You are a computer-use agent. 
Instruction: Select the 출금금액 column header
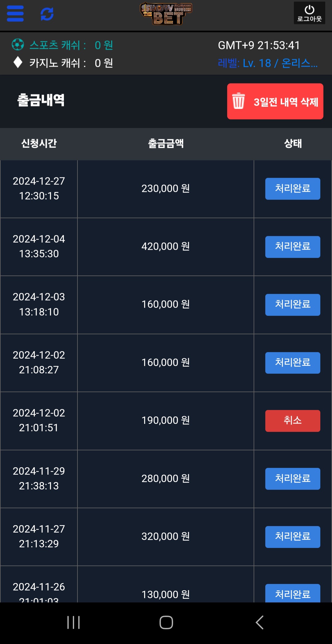(166, 143)
